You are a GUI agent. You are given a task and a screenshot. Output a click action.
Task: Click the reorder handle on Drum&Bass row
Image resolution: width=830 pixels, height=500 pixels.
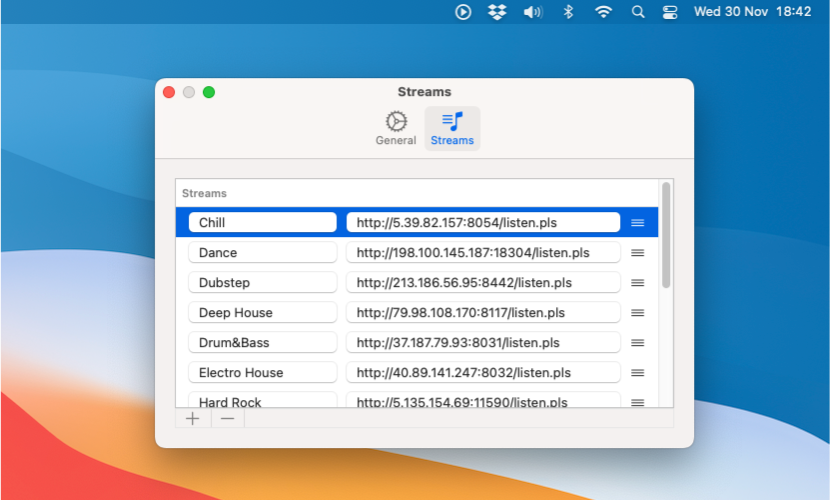coord(637,343)
